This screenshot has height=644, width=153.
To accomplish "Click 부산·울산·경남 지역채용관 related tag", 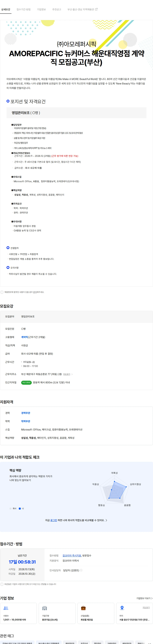I will (49, 642).
